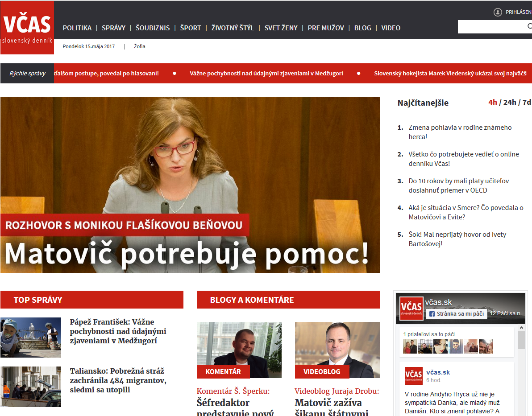Go to the Životný štýl section

click(x=233, y=28)
